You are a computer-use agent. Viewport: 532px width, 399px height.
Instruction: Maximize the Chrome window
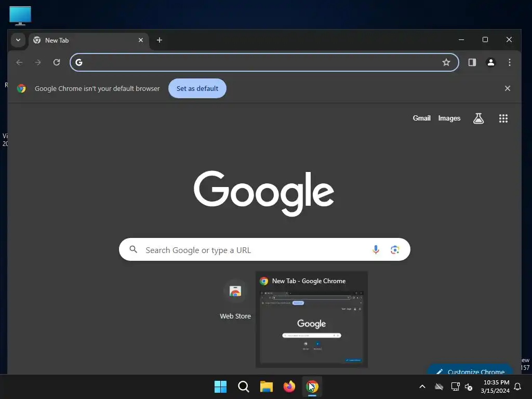pyautogui.click(x=485, y=39)
